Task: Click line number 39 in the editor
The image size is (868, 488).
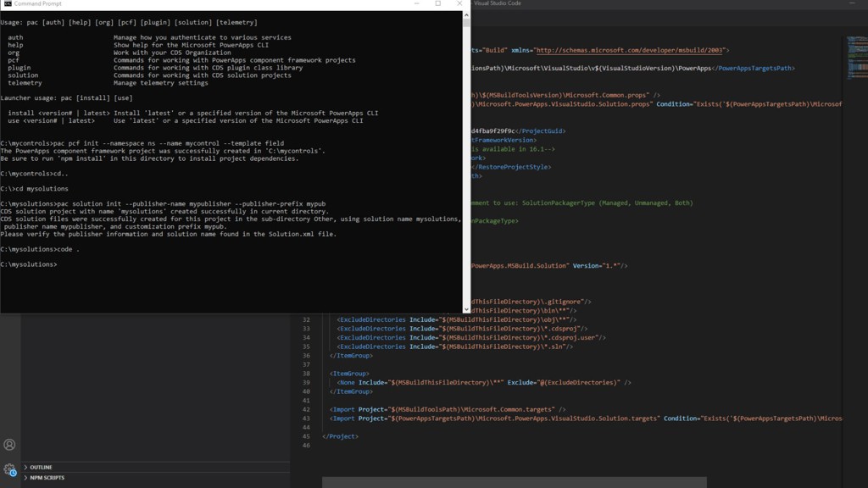Action: pos(306,382)
